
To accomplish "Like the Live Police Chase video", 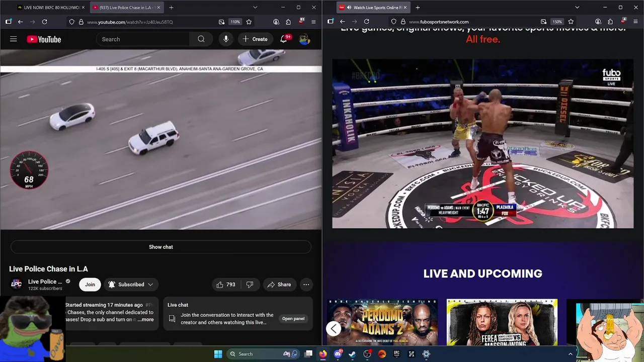I will [225, 285].
